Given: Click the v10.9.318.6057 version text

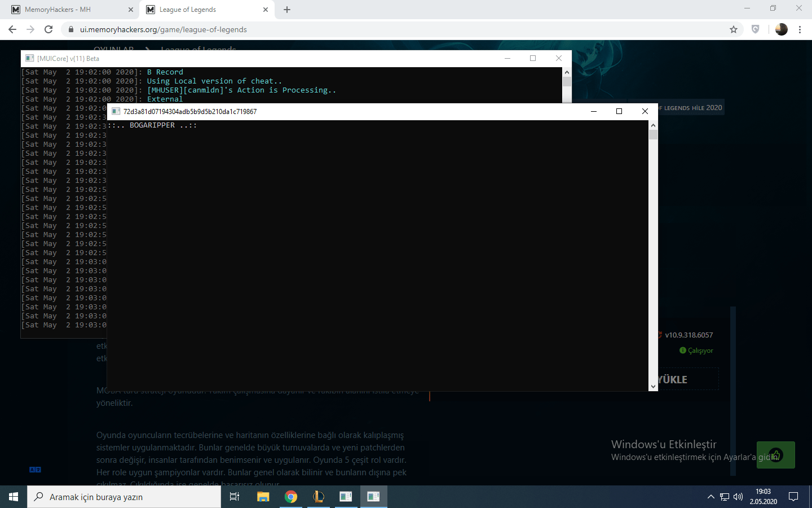Looking at the screenshot, I should 689,335.
